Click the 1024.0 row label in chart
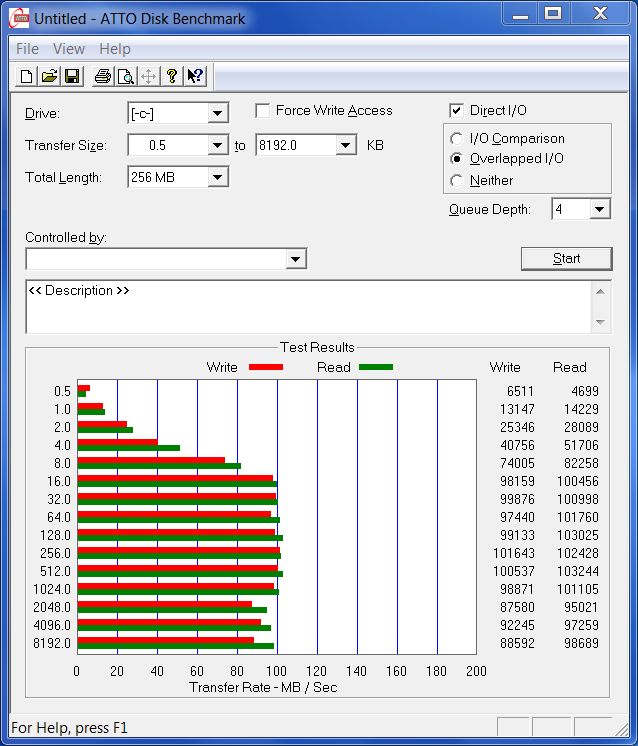638x746 pixels. click(x=52, y=589)
